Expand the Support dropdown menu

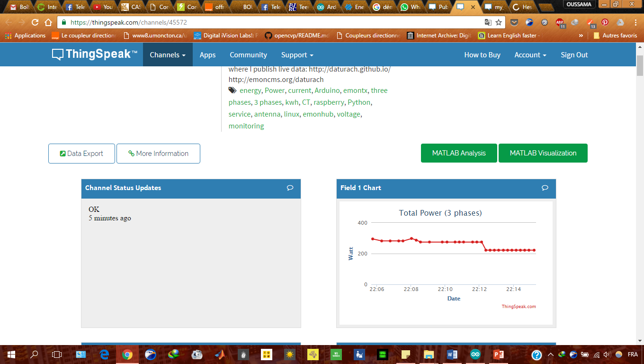click(297, 55)
